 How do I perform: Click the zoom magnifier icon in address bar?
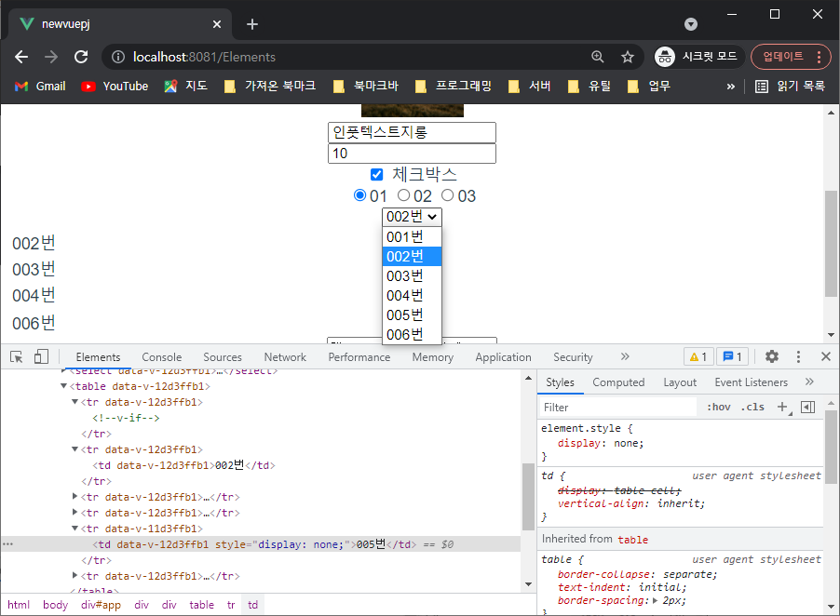coord(597,57)
